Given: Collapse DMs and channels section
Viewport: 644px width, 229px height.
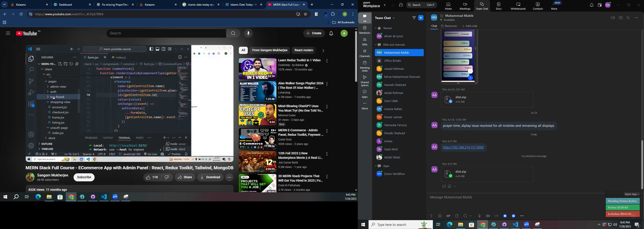Looking at the screenshot, I should [376, 45].
